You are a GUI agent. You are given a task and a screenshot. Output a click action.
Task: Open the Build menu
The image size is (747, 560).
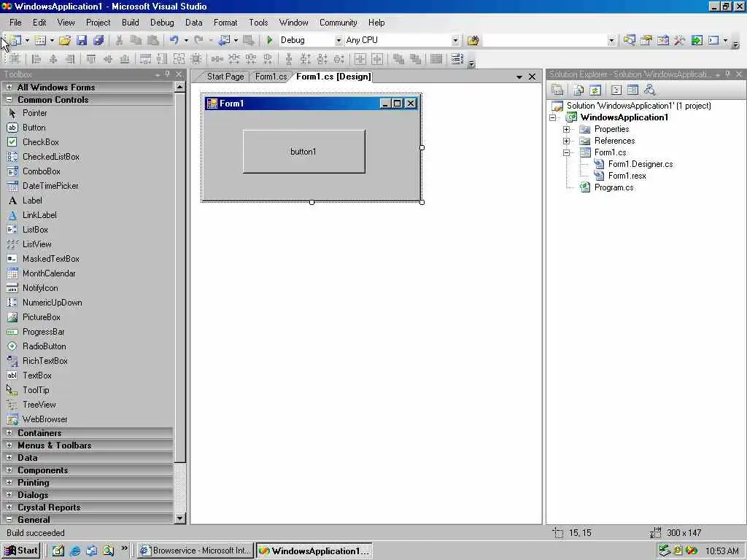130,23
